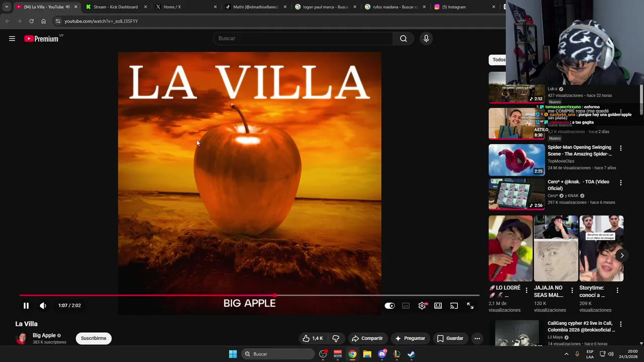Open the Big Apple channel avatar
The height and width of the screenshot is (362, 644).
click(x=22, y=339)
